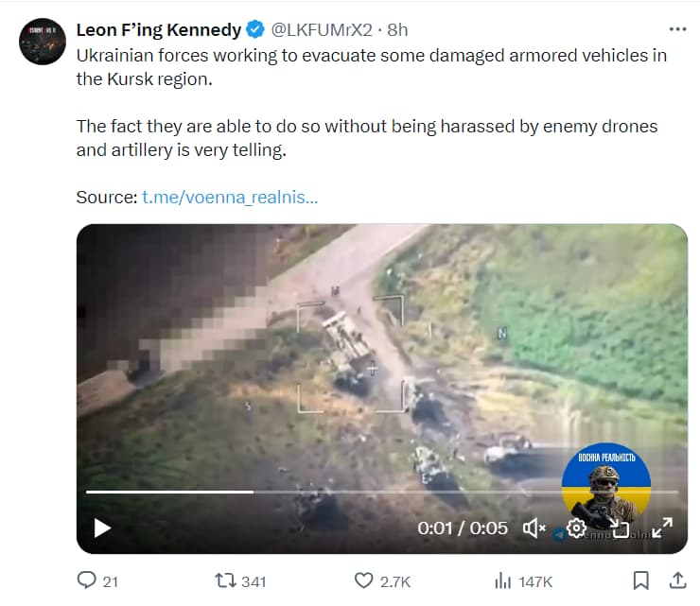Click the @LKFUMrX2 handle

[320, 30]
